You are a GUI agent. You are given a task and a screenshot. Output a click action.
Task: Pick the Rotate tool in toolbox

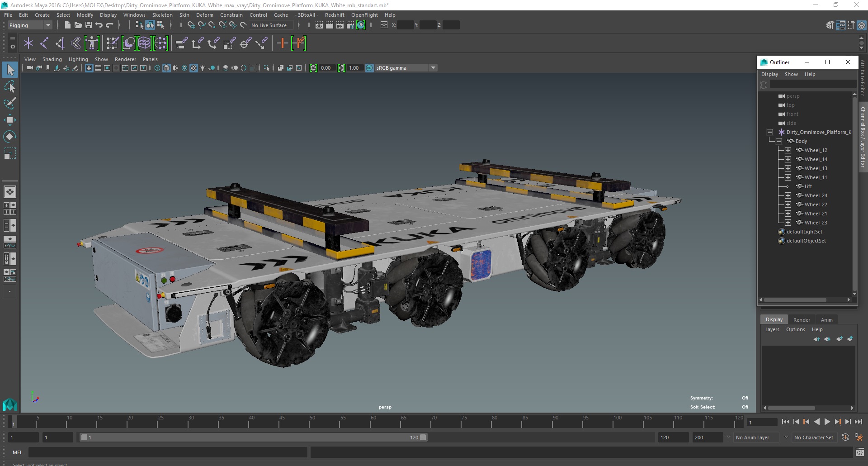10,137
